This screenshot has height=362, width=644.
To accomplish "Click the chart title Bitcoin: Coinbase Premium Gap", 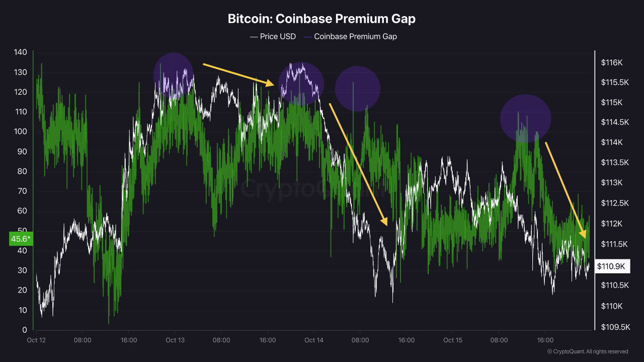I will [321, 19].
